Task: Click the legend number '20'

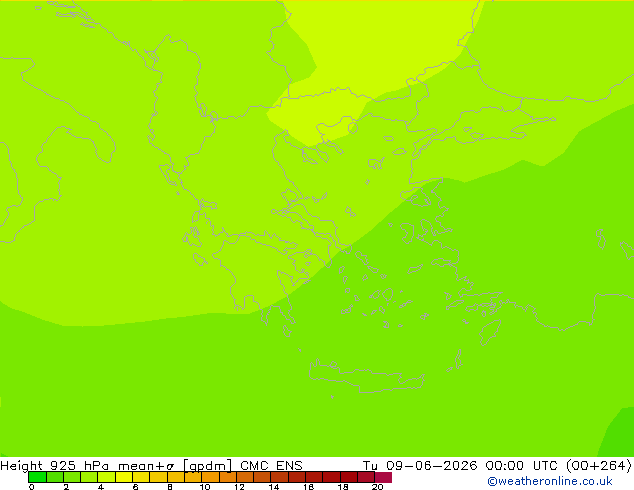Action: 377,487
